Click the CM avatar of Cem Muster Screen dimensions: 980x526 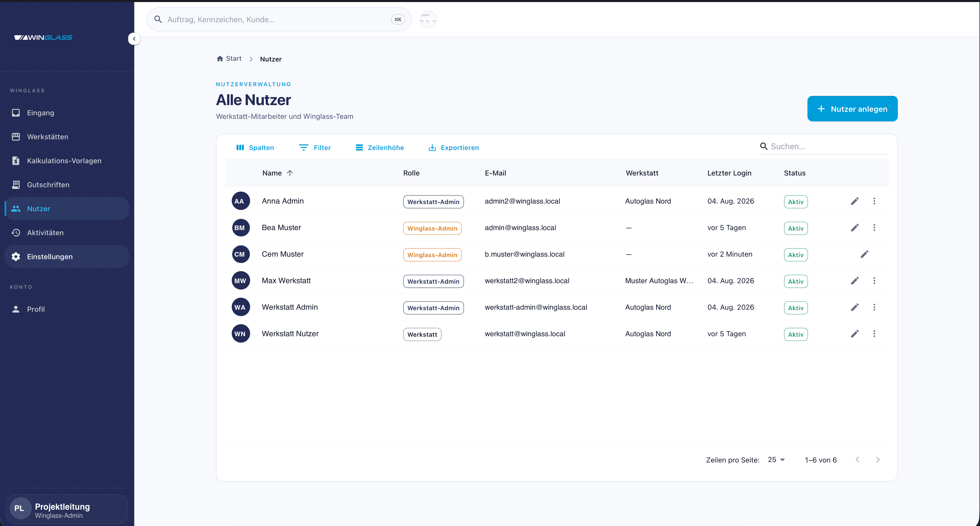240,254
